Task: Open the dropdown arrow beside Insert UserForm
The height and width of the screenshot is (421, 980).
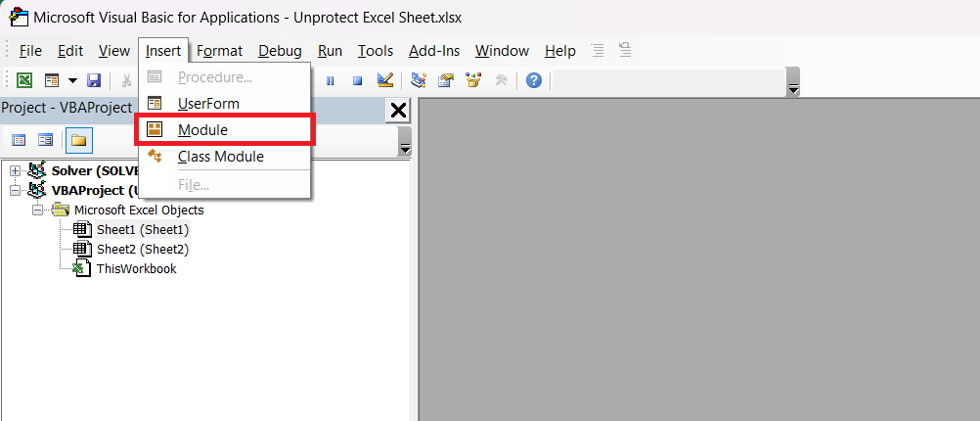Action: (72, 80)
